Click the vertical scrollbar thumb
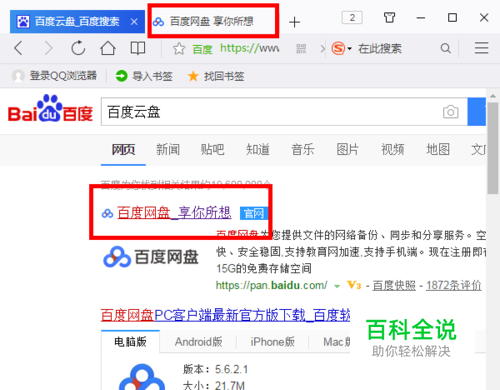 point(493,148)
